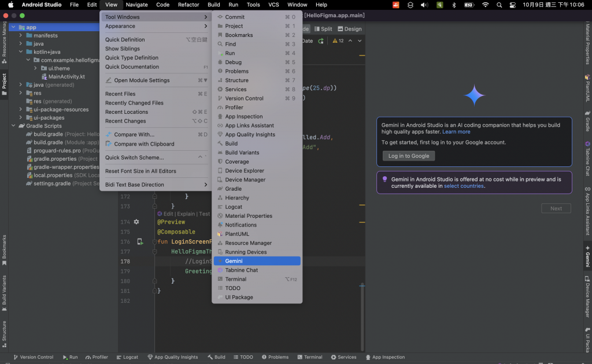Open the Learn more link in Gemini panel
Viewport: 592px width, 364px height.
pos(456,132)
